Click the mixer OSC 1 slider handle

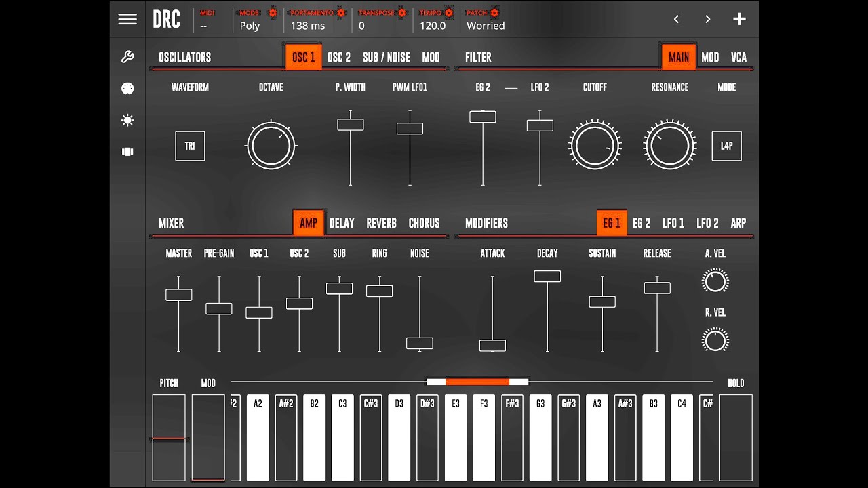point(259,312)
